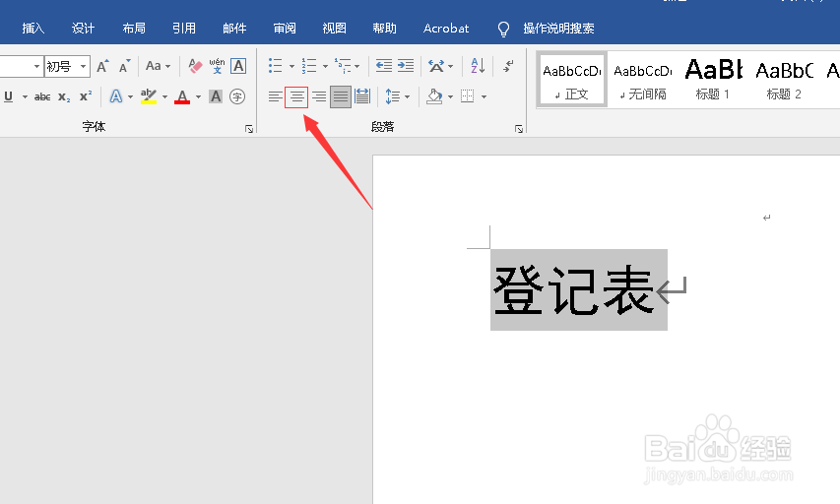The width and height of the screenshot is (840, 504).
Task: Open the font size 初号 dropdown
Action: (x=83, y=66)
